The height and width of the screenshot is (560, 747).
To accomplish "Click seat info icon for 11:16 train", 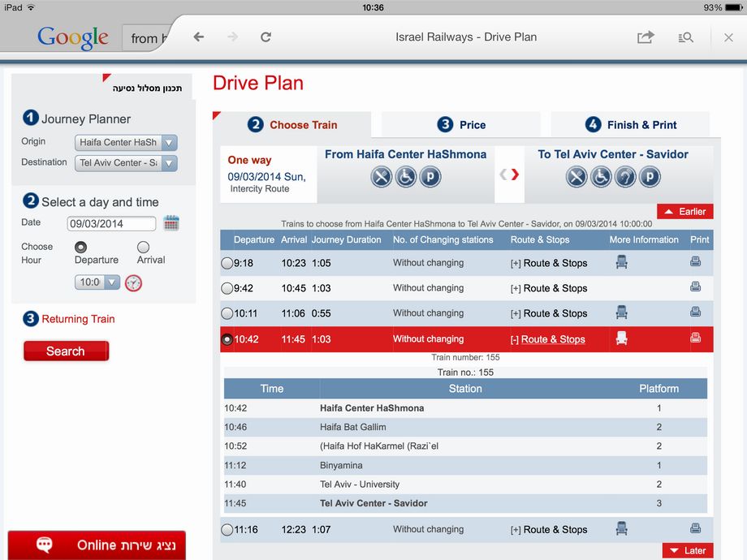I will pyautogui.click(x=621, y=528).
